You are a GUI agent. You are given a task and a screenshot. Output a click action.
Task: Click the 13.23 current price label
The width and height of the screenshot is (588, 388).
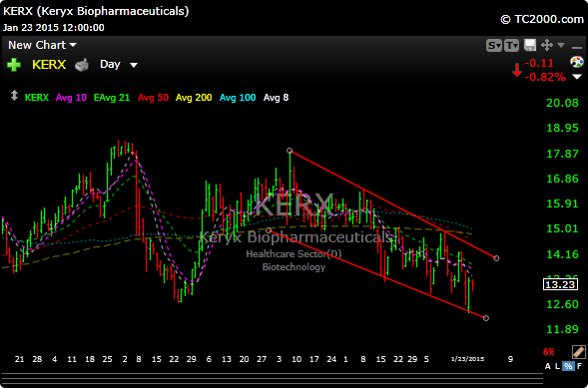[x=560, y=284]
